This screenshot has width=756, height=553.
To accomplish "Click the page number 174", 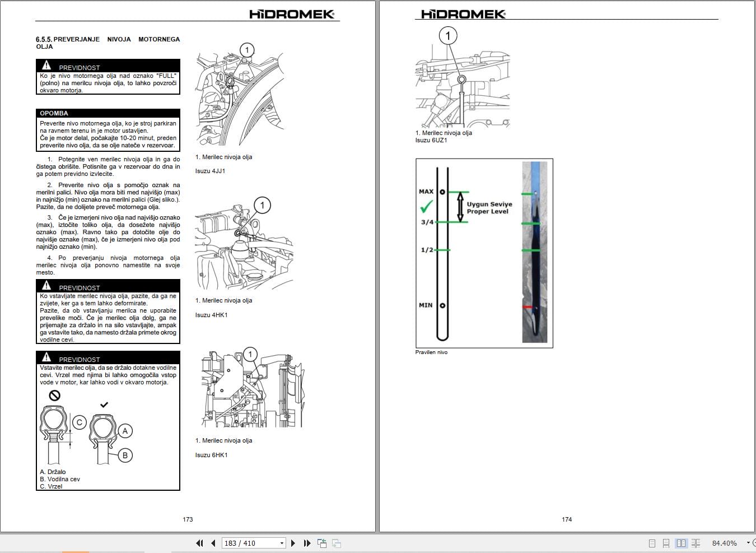I will click(x=567, y=519).
